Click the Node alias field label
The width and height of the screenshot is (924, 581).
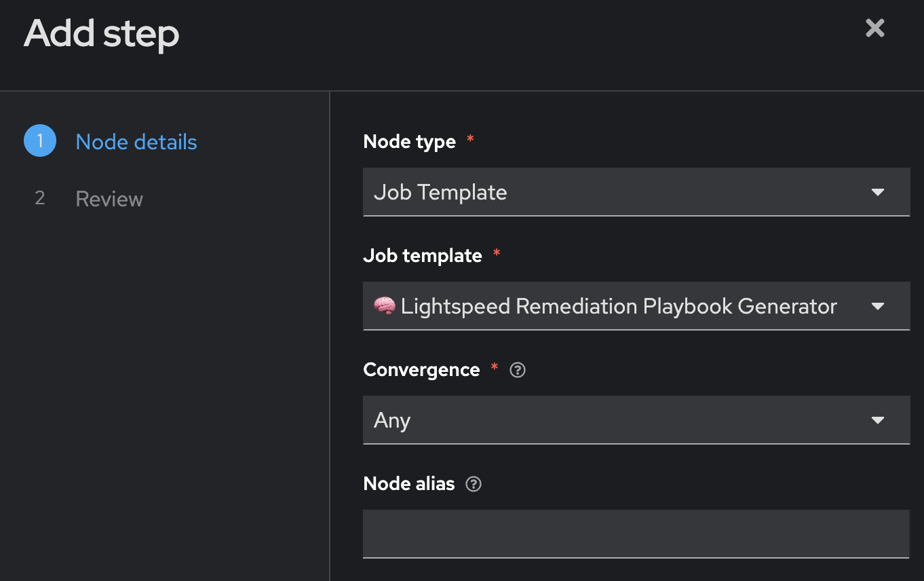coord(409,484)
